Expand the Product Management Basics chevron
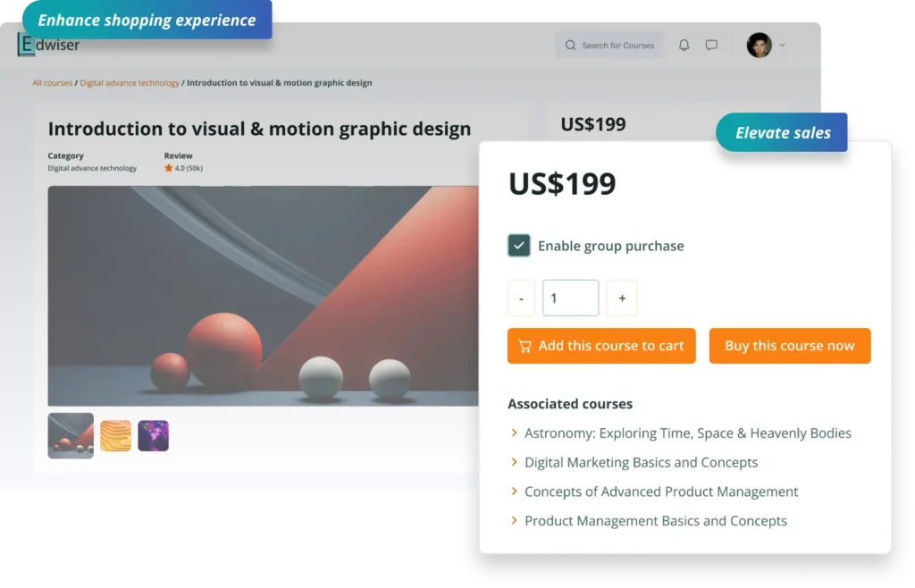This screenshot has width=915, height=588. (514, 520)
